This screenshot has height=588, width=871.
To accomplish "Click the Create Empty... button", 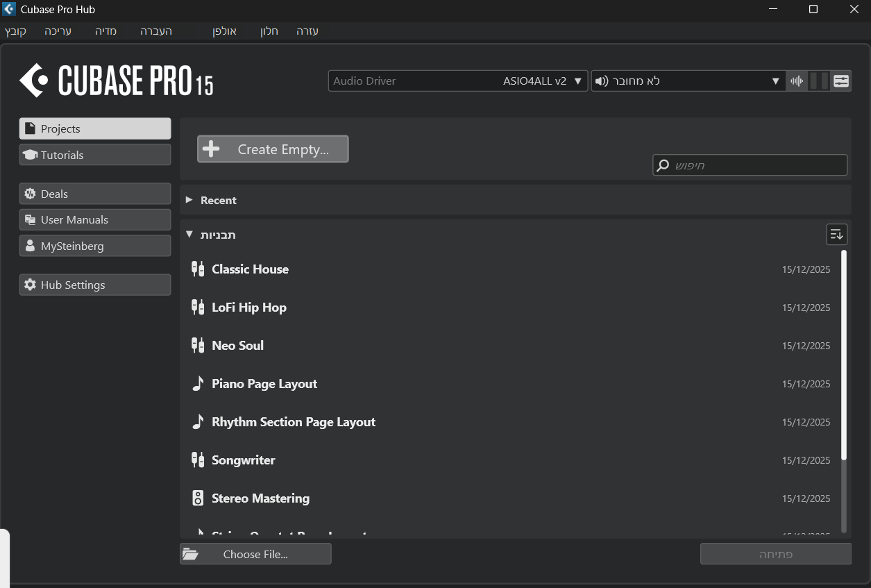I will click(273, 149).
